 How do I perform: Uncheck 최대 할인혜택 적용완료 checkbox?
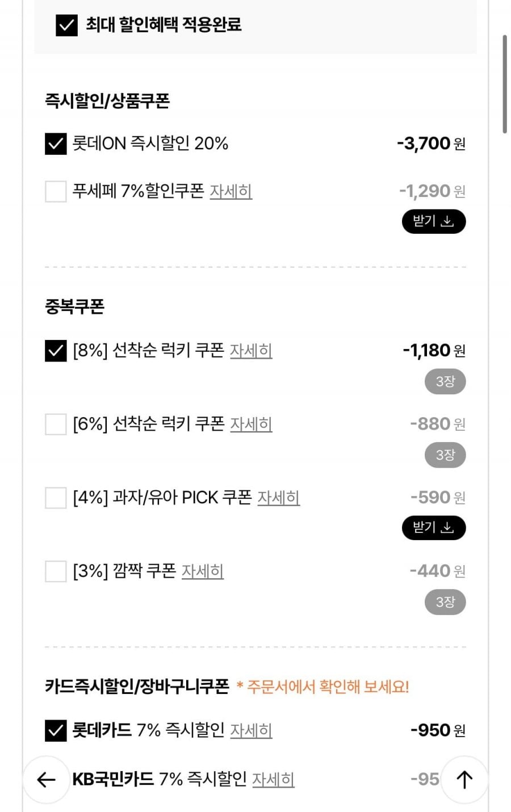tap(66, 26)
